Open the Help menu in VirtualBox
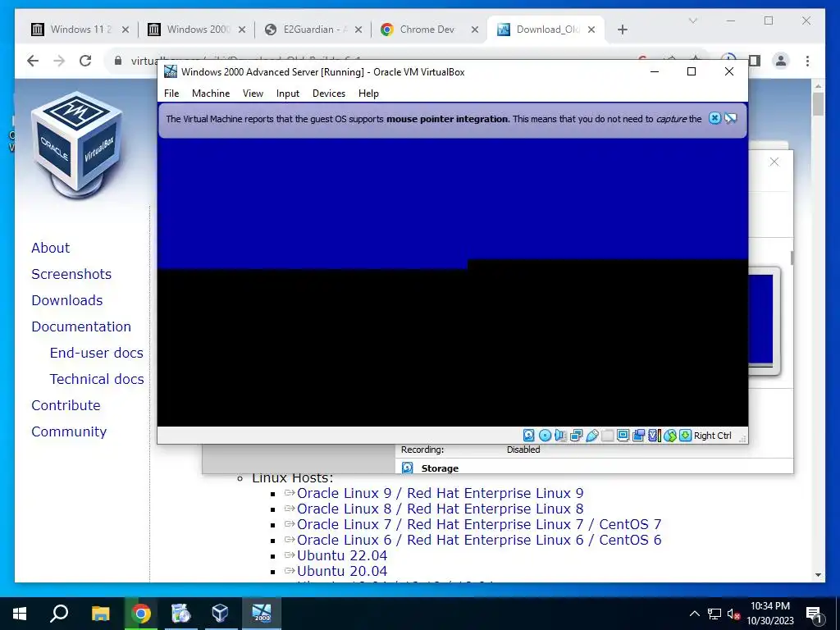Image resolution: width=840 pixels, height=630 pixels. point(368,94)
